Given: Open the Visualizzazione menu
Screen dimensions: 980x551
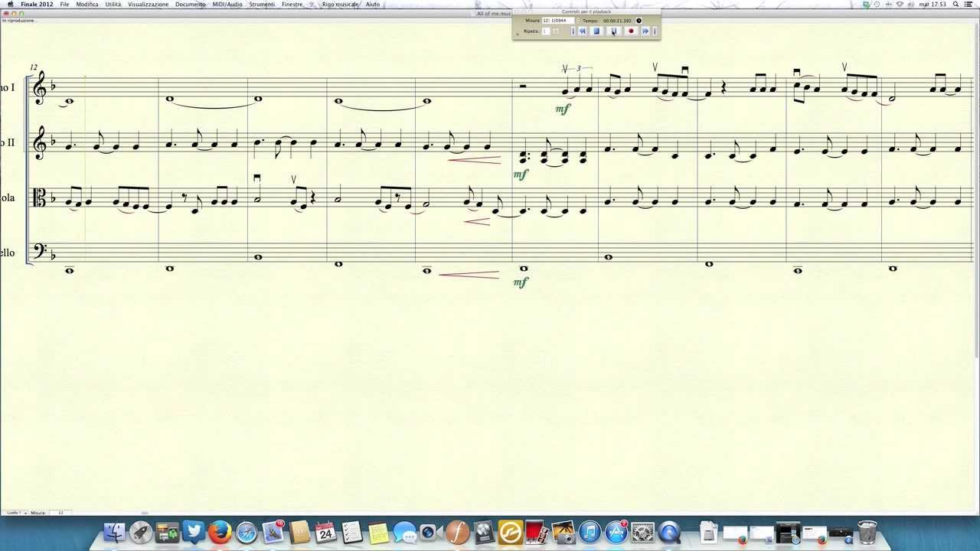Looking at the screenshot, I should point(148,4).
